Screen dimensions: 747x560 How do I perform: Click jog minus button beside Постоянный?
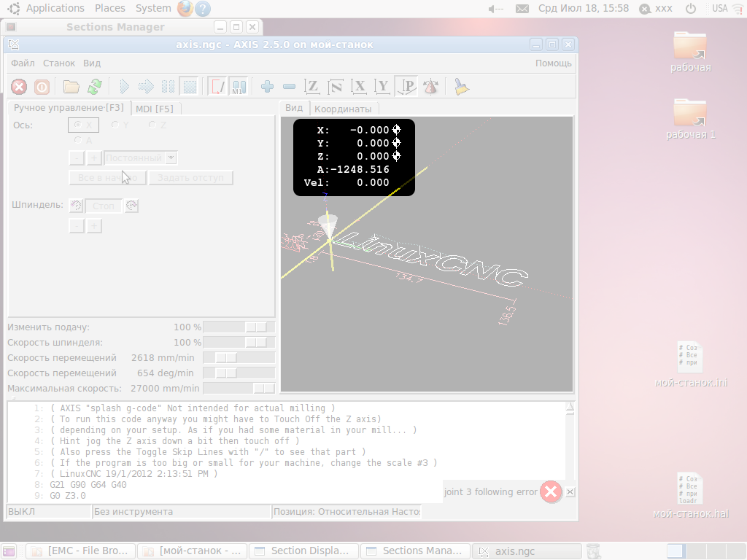point(77,157)
